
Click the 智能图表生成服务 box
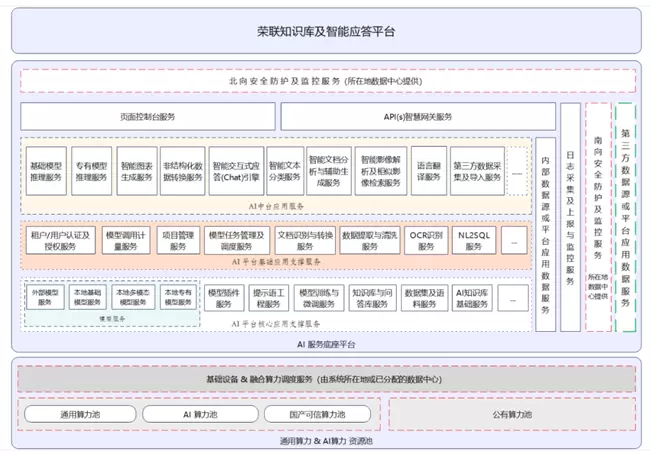[x=136, y=170]
